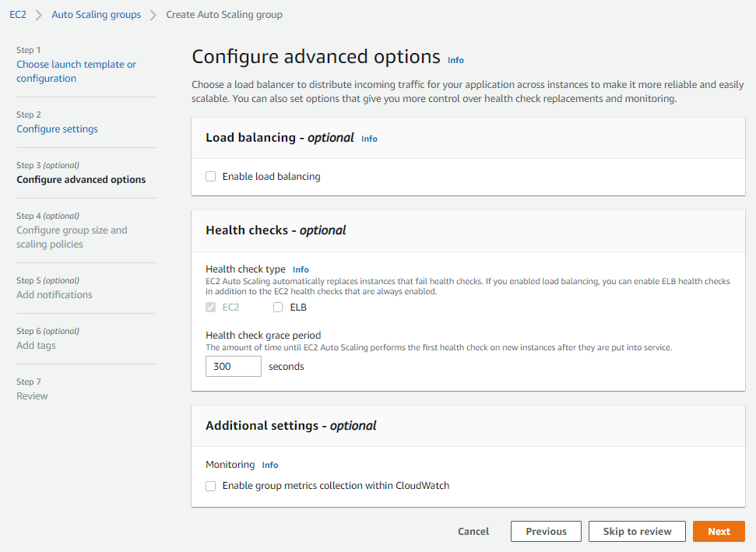The height and width of the screenshot is (552, 756).
Task: Cancel the Auto Scaling group creation
Action: click(473, 531)
